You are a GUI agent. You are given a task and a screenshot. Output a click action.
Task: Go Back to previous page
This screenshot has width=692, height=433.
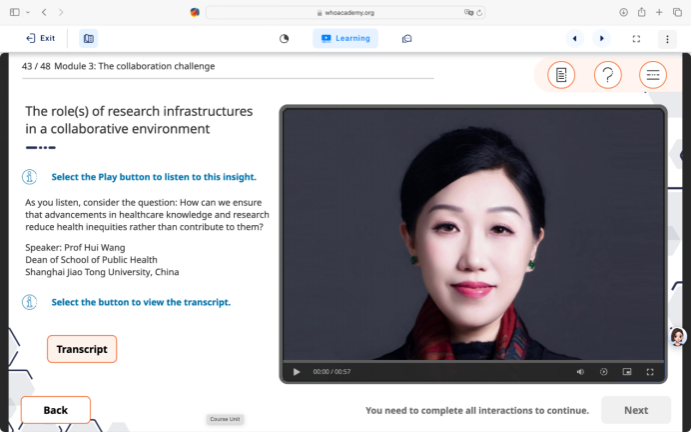(x=56, y=410)
